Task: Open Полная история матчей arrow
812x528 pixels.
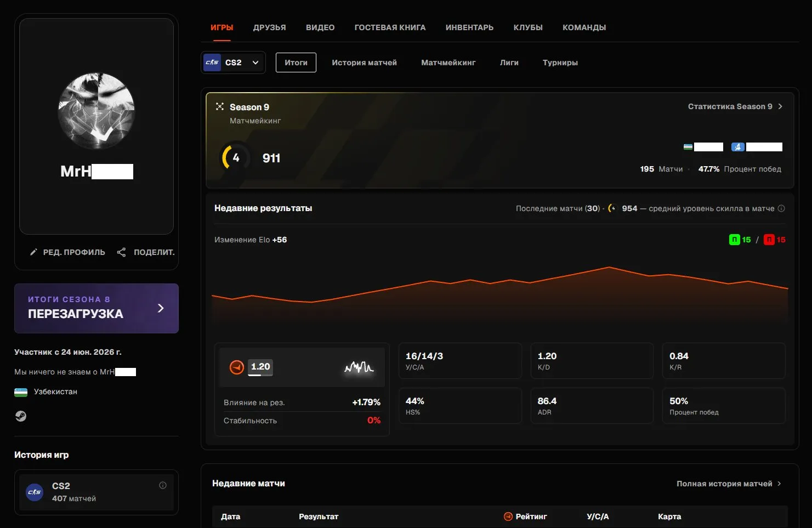Action: click(779, 484)
